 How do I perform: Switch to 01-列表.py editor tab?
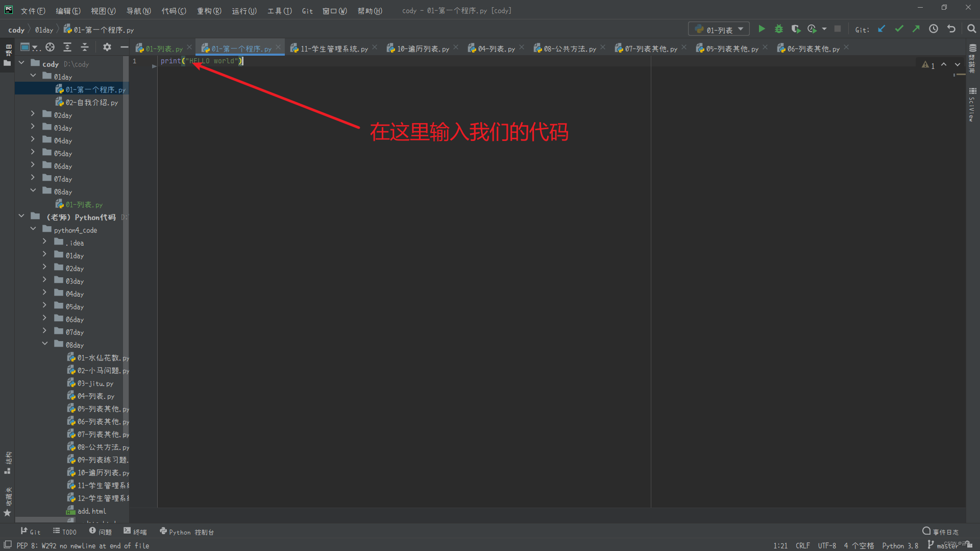tap(159, 49)
